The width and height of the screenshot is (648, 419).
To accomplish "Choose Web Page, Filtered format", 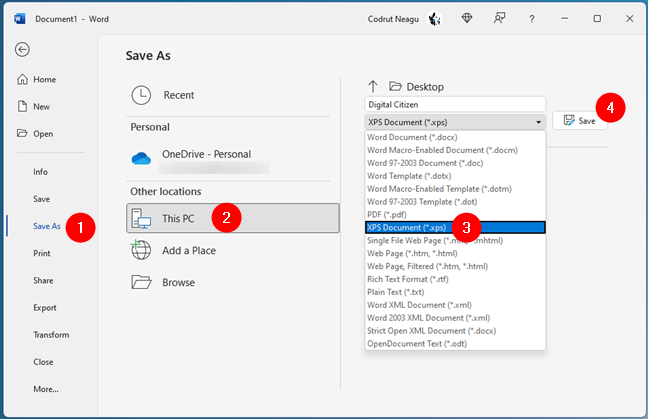I will [x=455, y=266].
